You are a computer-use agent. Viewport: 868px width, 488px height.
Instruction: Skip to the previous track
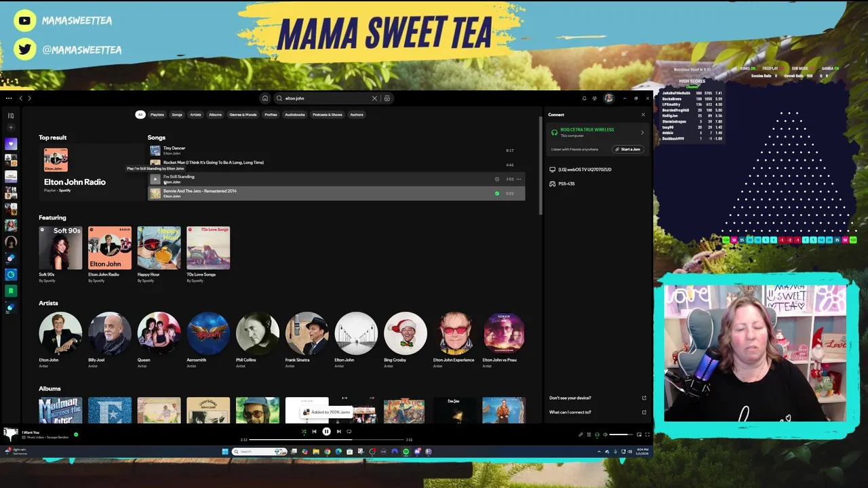[x=314, y=431]
